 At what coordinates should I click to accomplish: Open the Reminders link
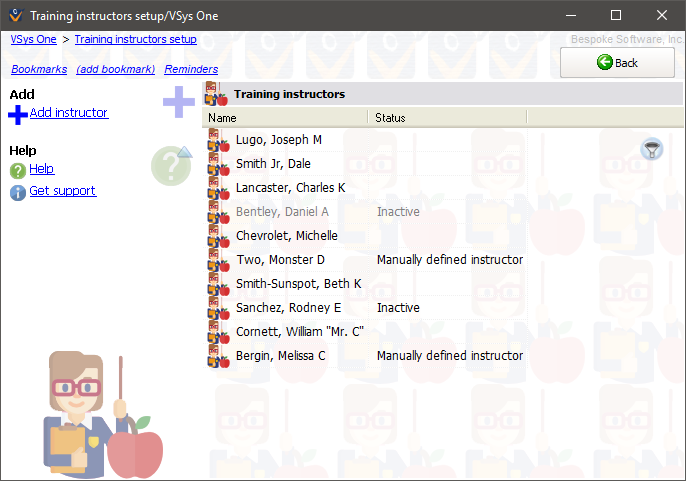pyautogui.click(x=191, y=69)
